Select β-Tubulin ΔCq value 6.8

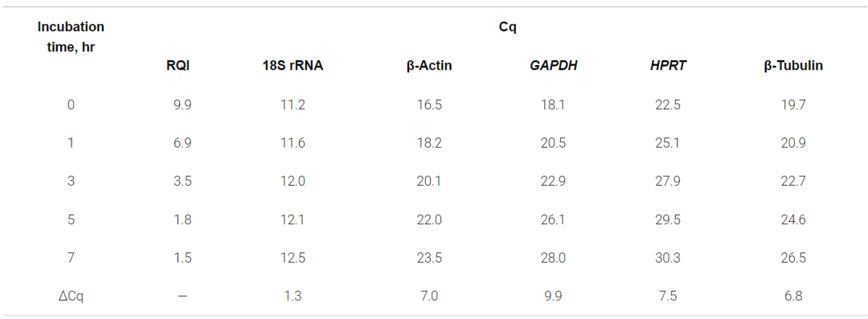click(793, 297)
